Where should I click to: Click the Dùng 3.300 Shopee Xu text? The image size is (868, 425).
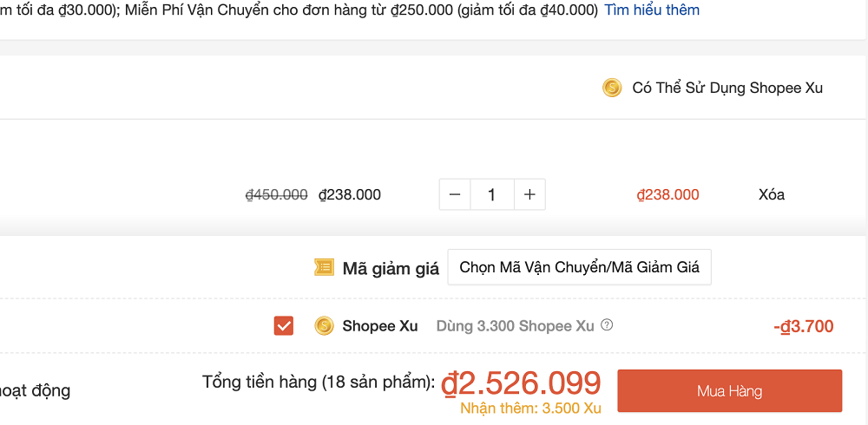[x=516, y=326]
